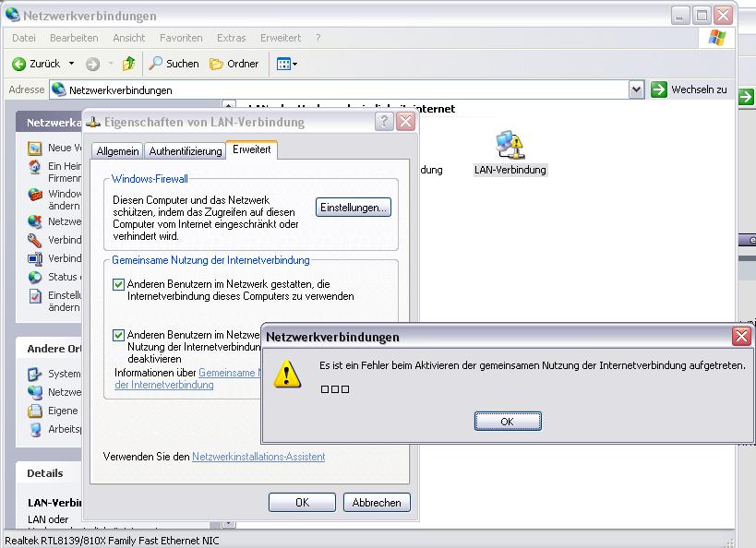Viewport: 756px width, 548px height.
Task: Click the folder up-level toolbar icon
Action: point(128,64)
